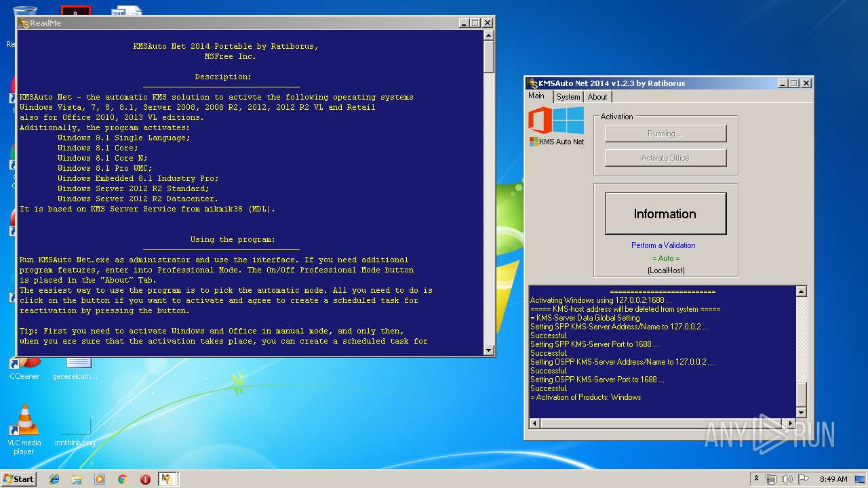This screenshot has width=868, height=488.
Task: Click the large Information button
Action: click(665, 213)
